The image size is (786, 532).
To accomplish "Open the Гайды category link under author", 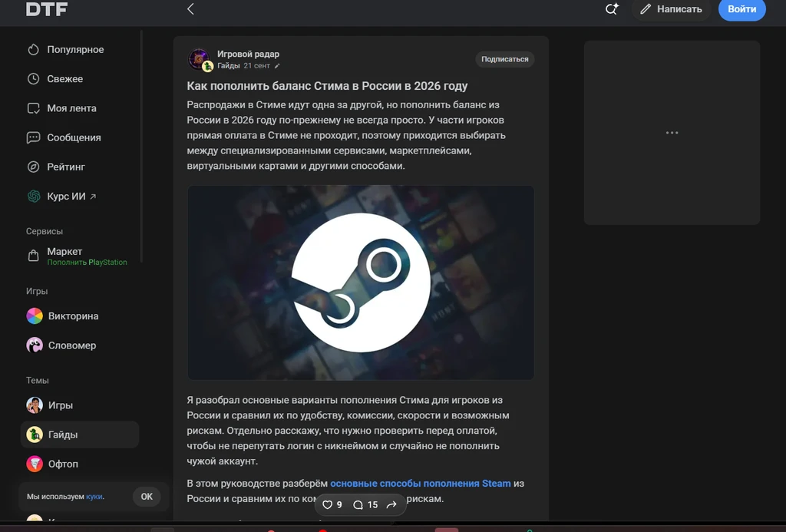I will [228, 66].
